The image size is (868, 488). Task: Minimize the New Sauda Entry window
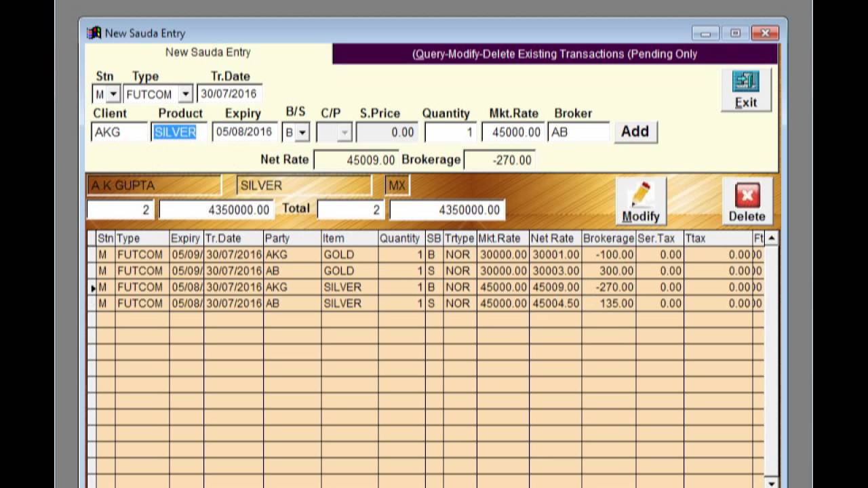[706, 33]
